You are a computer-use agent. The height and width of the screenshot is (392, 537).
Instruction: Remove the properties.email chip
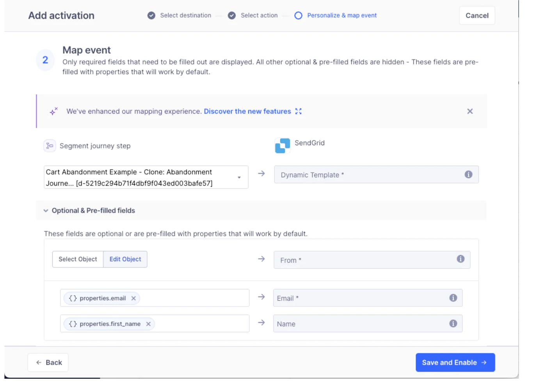click(133, 298)
